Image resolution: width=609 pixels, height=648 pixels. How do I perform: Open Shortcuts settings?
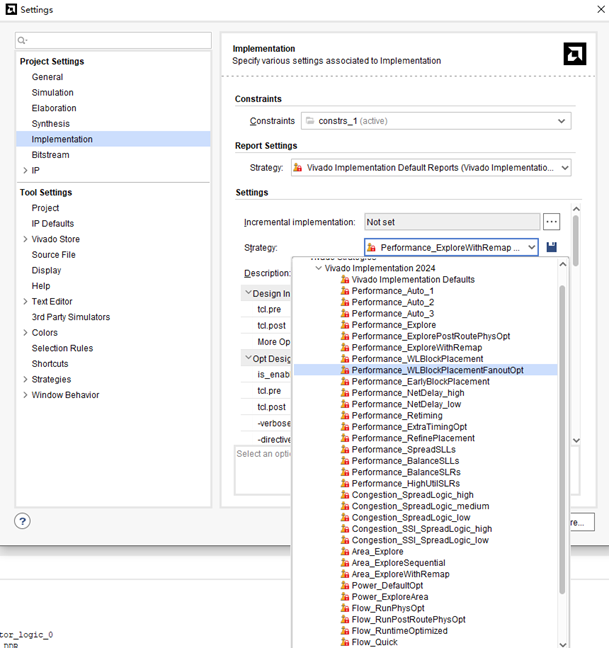point(50,364)
